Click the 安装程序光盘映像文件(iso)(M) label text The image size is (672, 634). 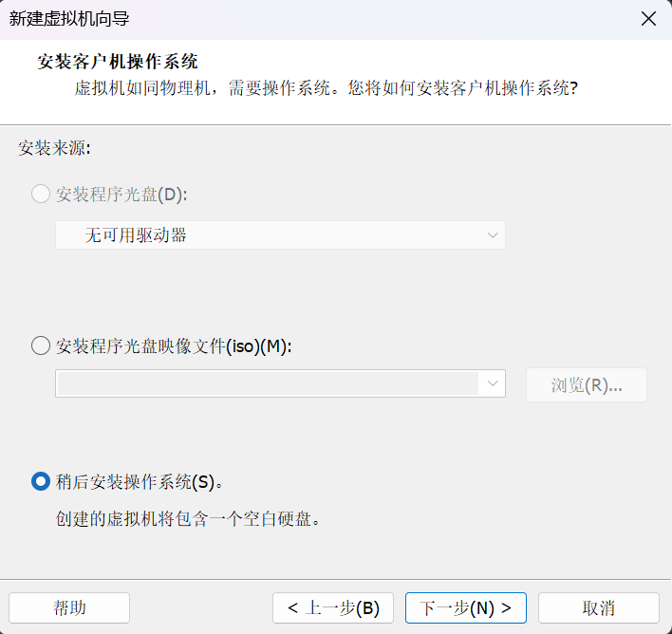[x=174, y=345]
